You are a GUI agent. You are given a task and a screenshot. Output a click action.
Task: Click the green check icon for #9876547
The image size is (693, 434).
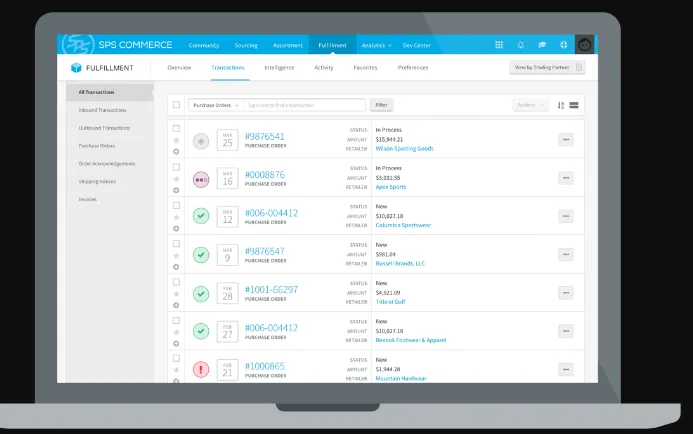(201, 255)
